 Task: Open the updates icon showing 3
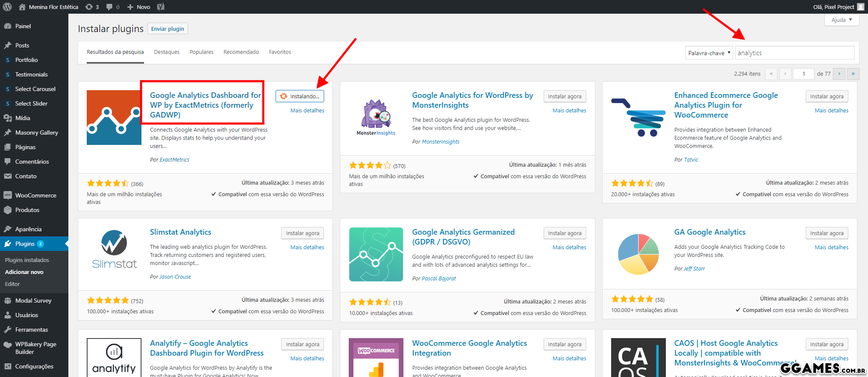(91, 7)
